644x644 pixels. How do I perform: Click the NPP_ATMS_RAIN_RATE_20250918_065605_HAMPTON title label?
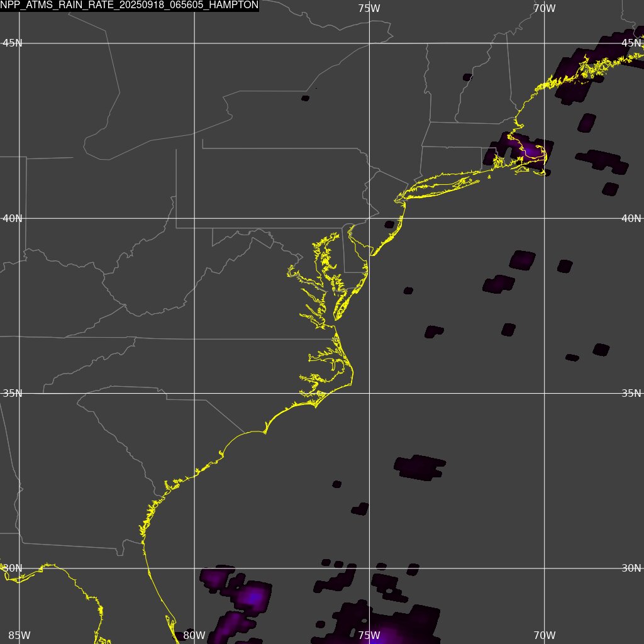[x=130, y=5]
